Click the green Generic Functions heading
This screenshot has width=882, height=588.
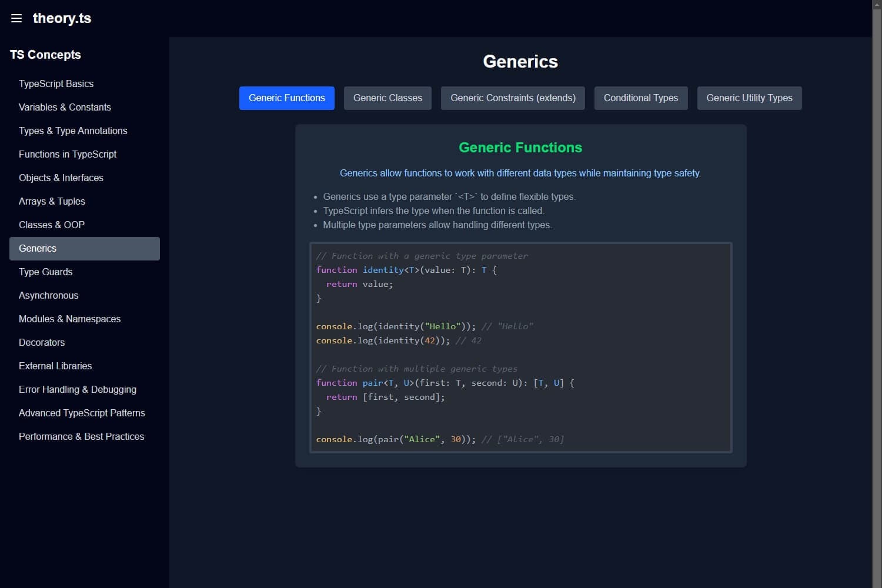pyautogui.click(x=520, y=148)
